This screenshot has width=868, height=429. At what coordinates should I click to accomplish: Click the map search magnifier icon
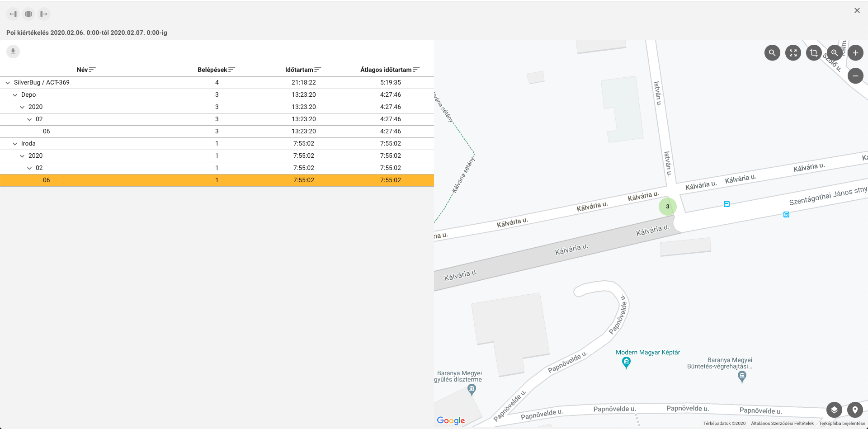pyautogui.click(x=772, y=53)
